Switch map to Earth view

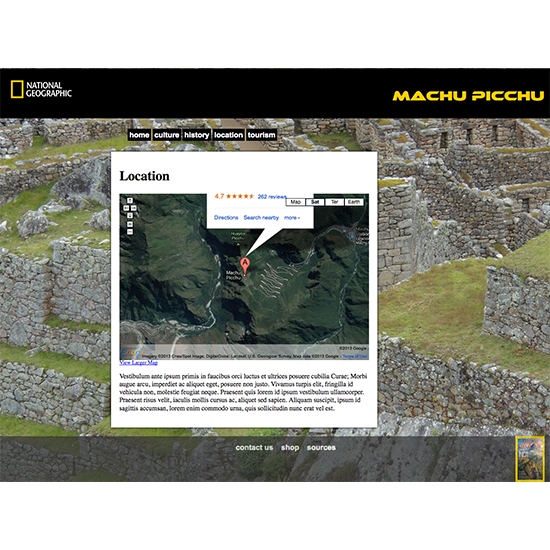354,202
